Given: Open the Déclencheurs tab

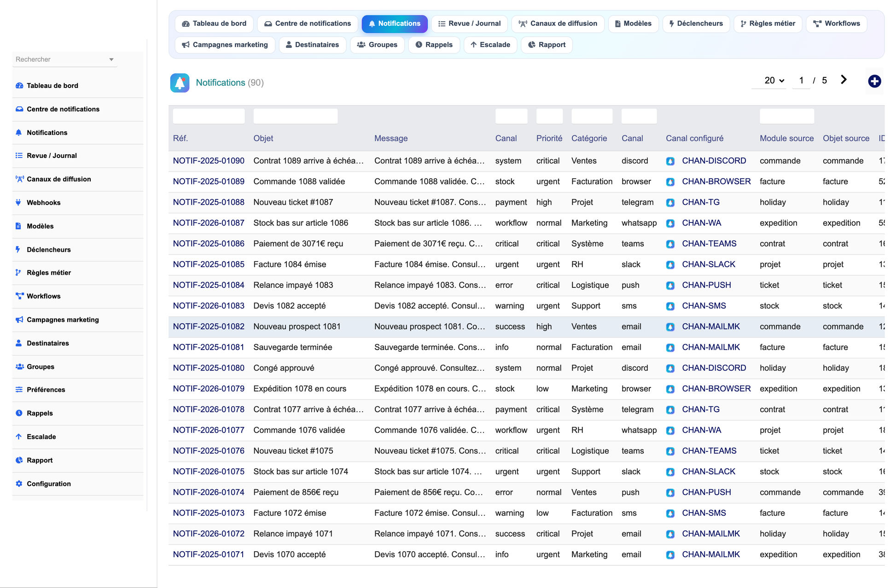Looking at the screenshot, I should (x=696, y=23).
